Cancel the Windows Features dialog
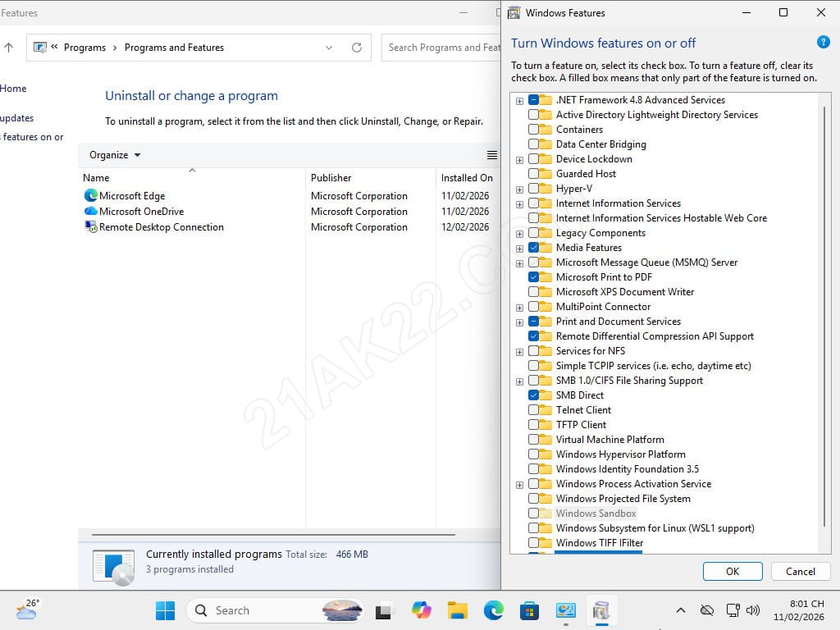This screenshot has width=840, height=630. [801, 571]
